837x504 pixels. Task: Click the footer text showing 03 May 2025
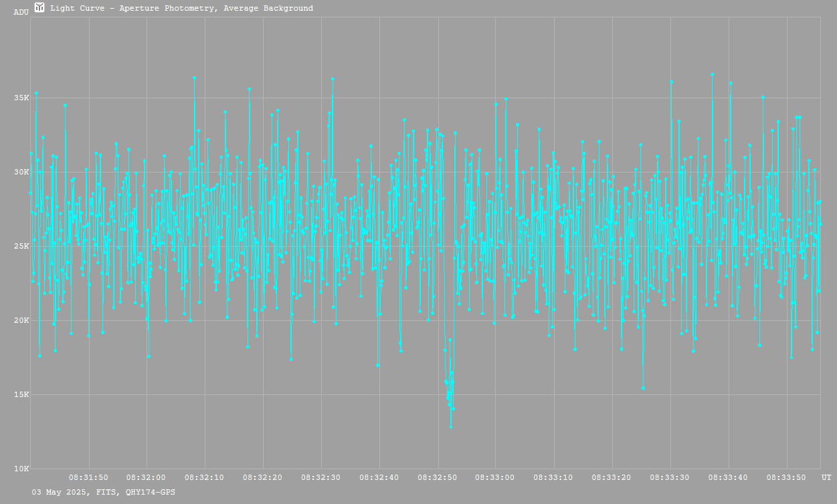(x=104, y=492)
